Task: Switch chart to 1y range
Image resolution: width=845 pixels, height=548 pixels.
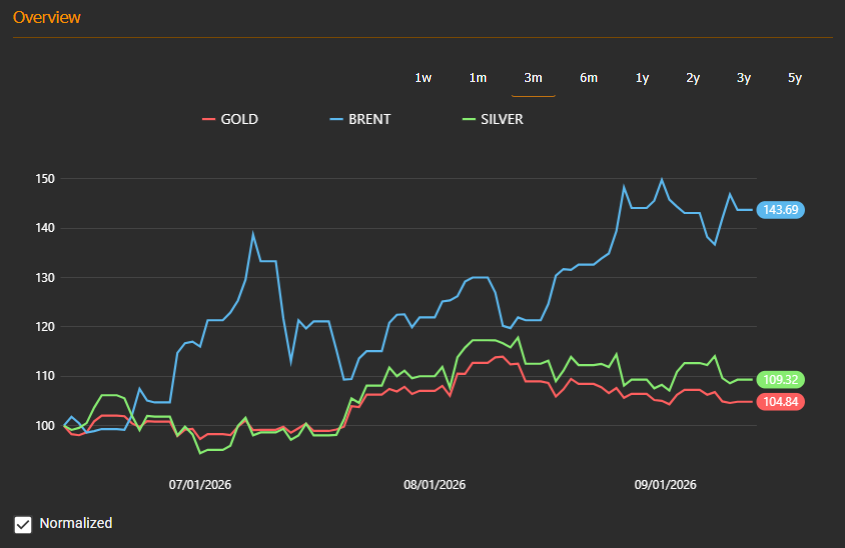Action: [x=642, y=78]
